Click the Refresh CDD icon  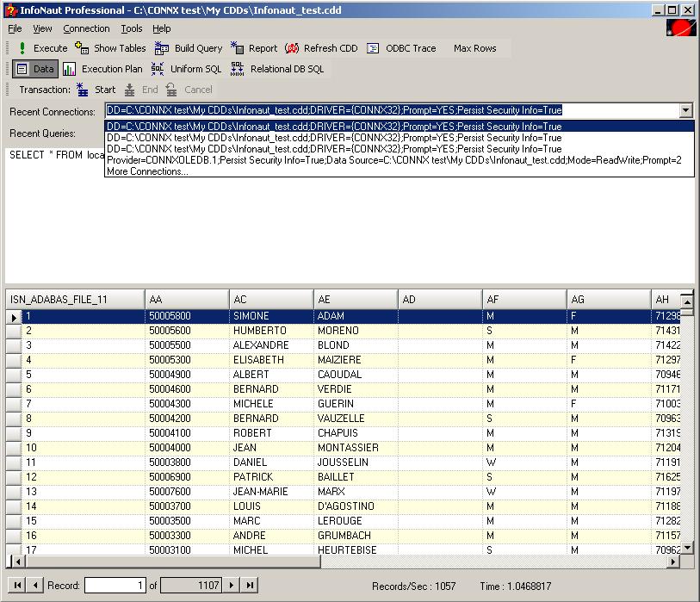click(x=292, y=47)
